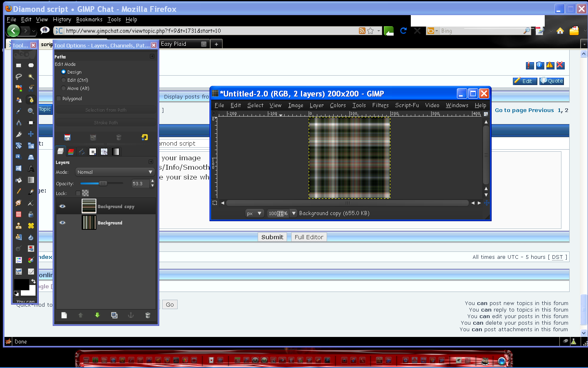
Task: Select the Fuzzy Select magic wand tool
Action: point(31,77)
